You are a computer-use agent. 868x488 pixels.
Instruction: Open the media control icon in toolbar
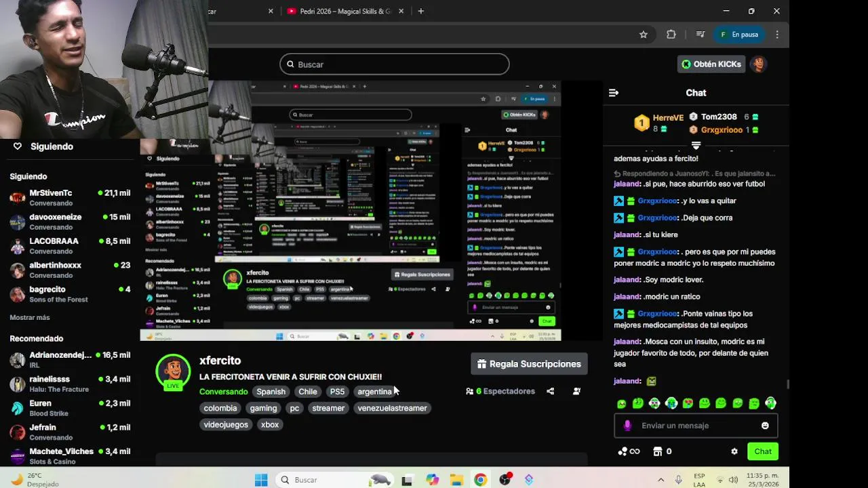click(701, 35)
